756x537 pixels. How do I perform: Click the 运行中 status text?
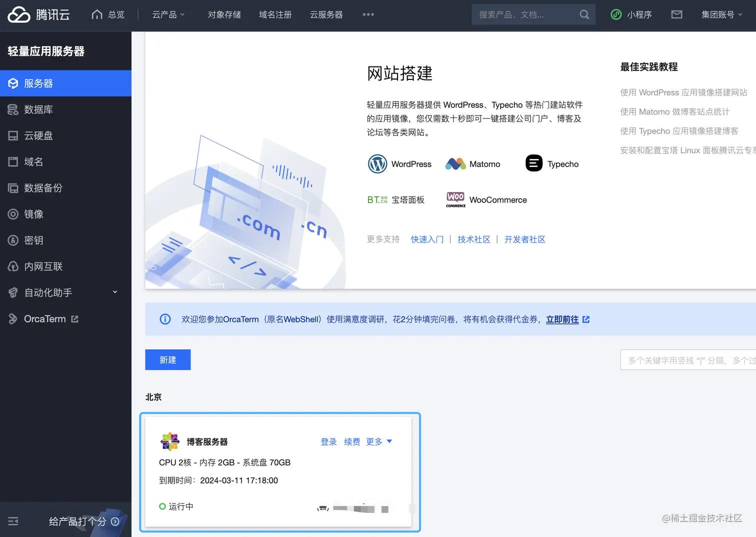[x=181, y=506]
